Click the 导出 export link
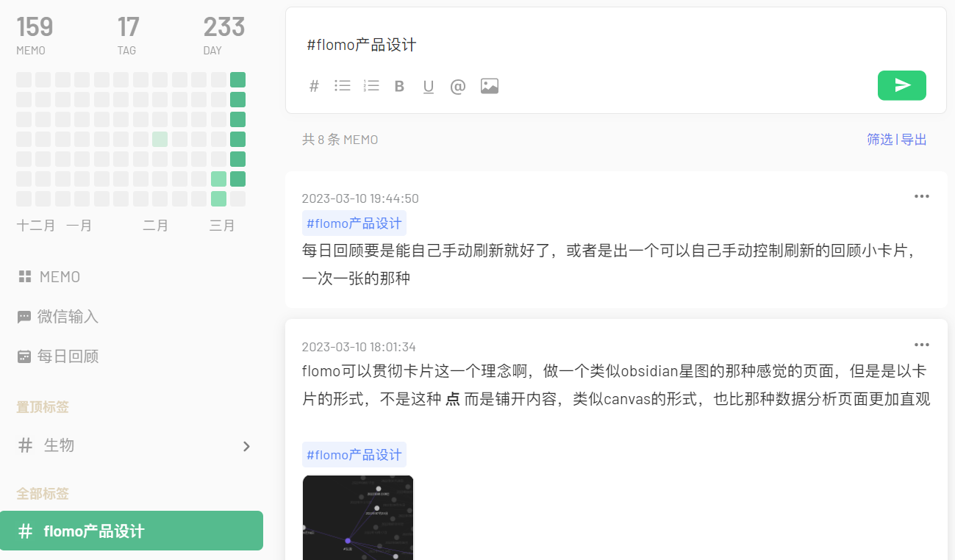Image resolution: width=955 pixels, height=560 pixels. pyautogui.click(x=914, y=140)
